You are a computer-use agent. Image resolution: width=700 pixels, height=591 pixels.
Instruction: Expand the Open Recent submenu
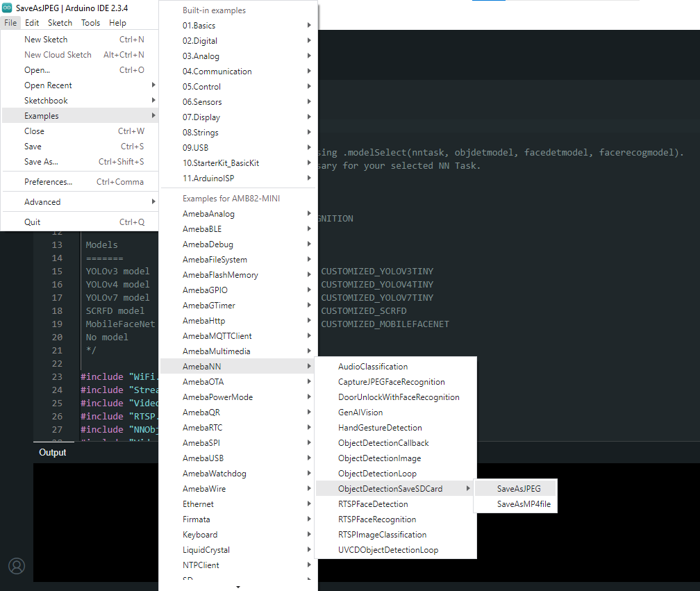point(80,85)
